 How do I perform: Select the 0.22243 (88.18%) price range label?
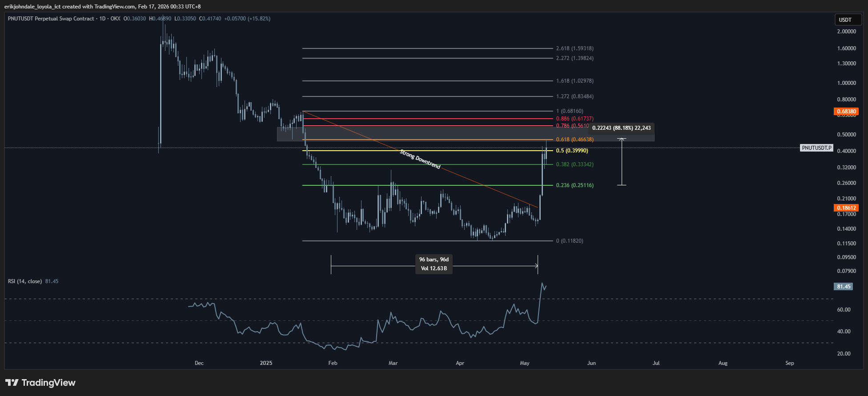pos(621,128)
